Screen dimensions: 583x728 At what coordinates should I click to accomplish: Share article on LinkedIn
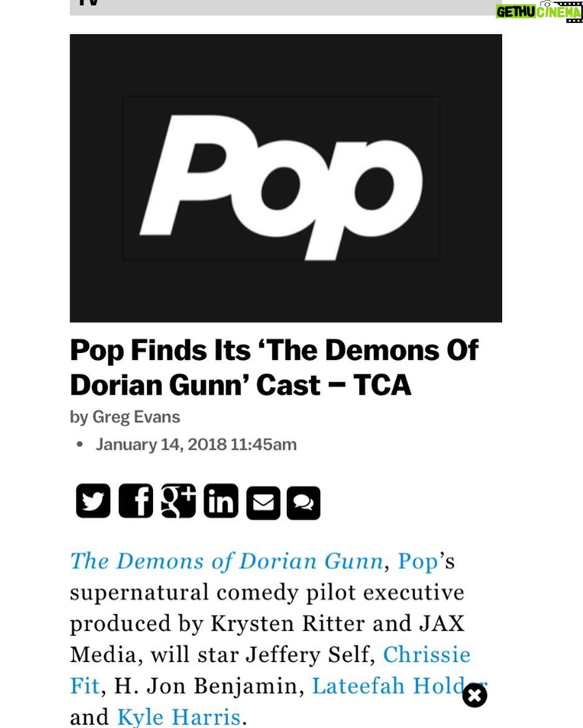pos(221,501)
